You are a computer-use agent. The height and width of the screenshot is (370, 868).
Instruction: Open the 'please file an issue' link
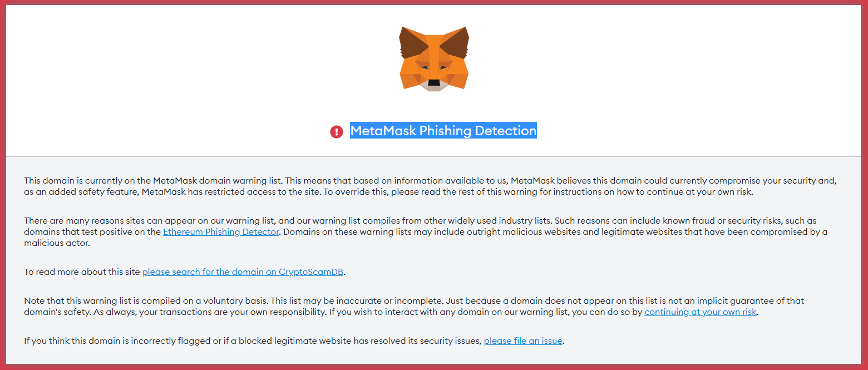(523, 341)
